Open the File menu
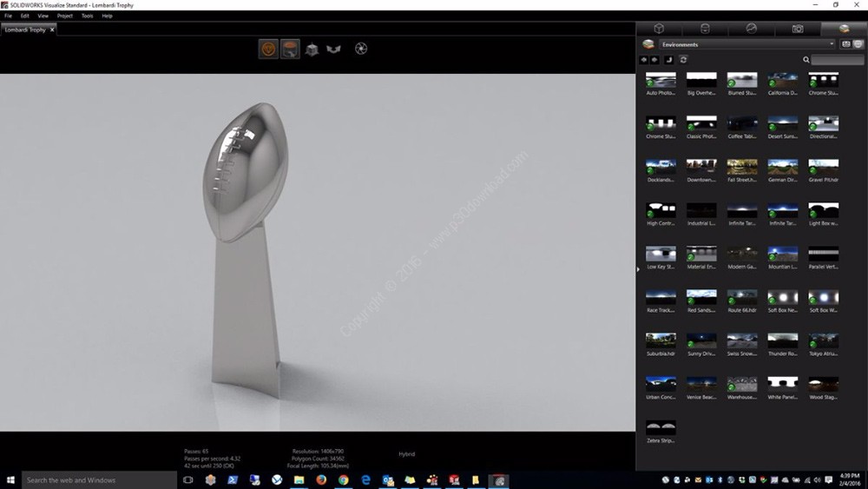868x489 pixels. click(9, 16)
